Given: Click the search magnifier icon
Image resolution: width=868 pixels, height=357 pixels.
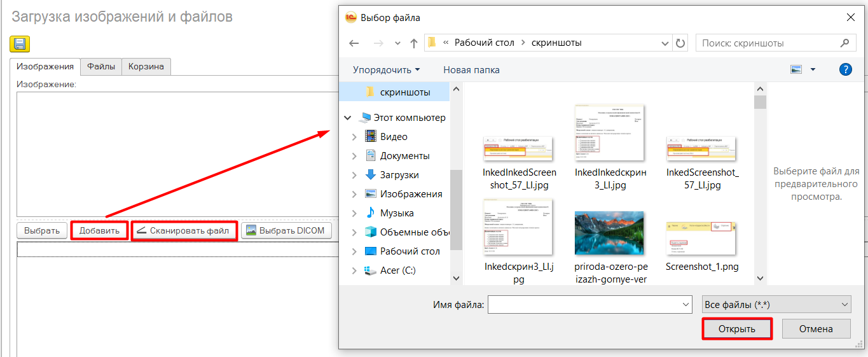Looking at the screenshot, I should coord(844,43).
